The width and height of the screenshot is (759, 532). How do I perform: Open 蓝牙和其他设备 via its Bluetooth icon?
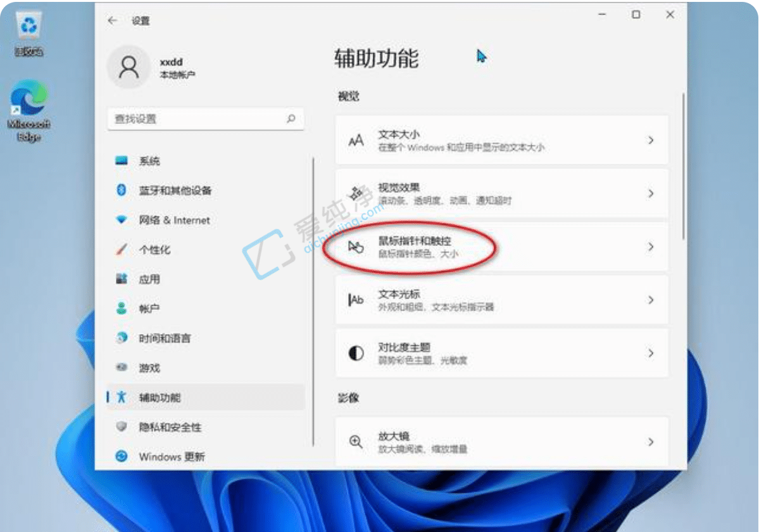(122, 190)
